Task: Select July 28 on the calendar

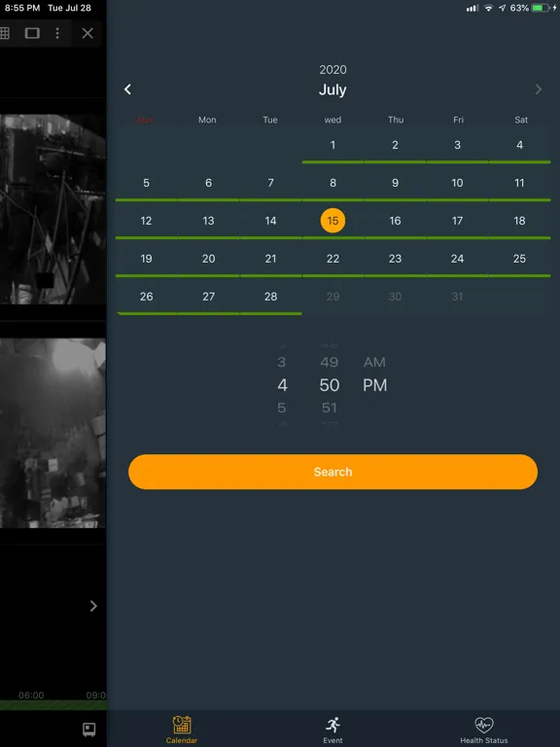Action: coord(270,297)
